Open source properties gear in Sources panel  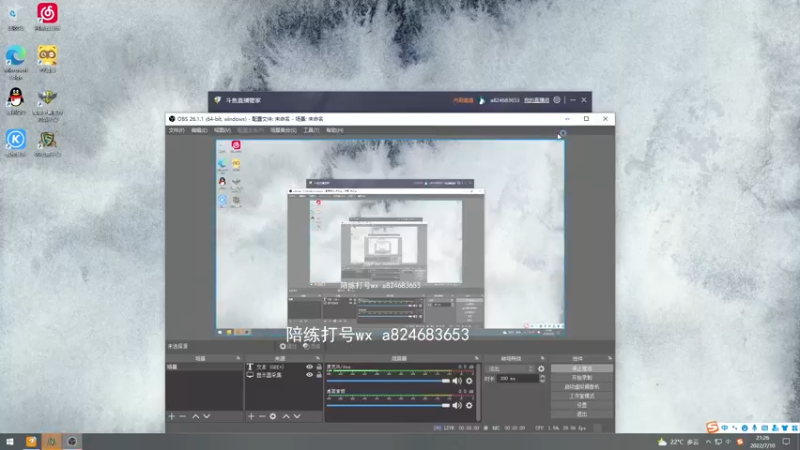[273, 416]
